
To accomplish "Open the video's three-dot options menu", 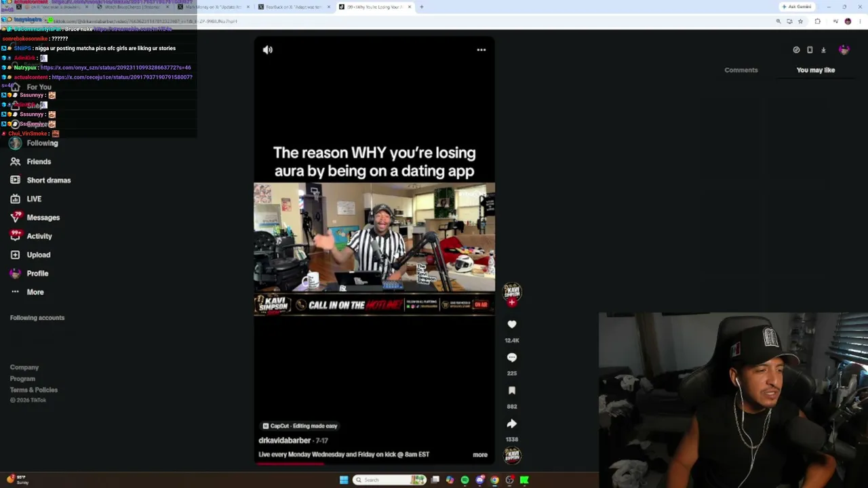I will [x=481, y=49].
